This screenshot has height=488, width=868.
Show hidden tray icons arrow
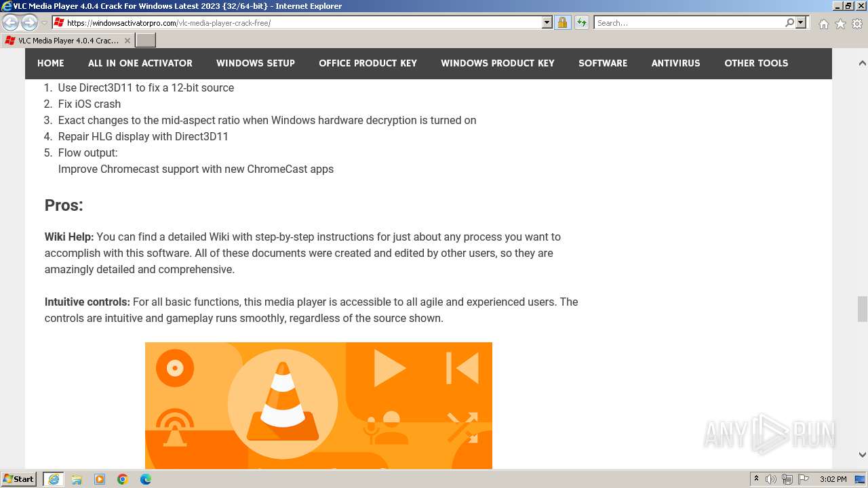tap(756, 479)
